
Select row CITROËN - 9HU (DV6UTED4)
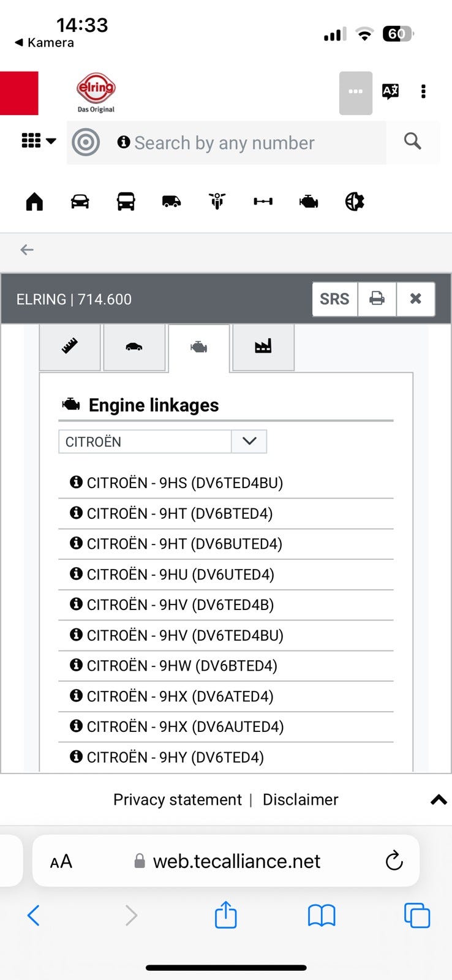pyautogui.click(x=225, y=575)
